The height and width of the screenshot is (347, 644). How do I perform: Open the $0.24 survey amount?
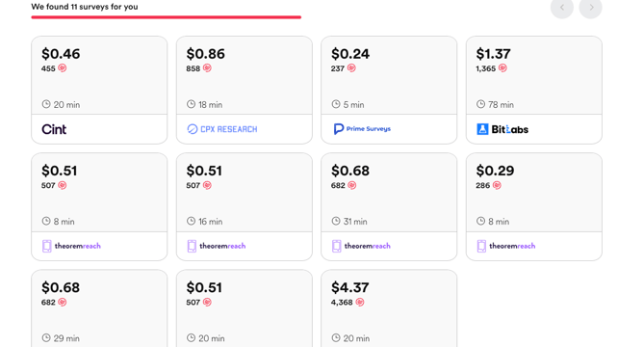point(350,54)
